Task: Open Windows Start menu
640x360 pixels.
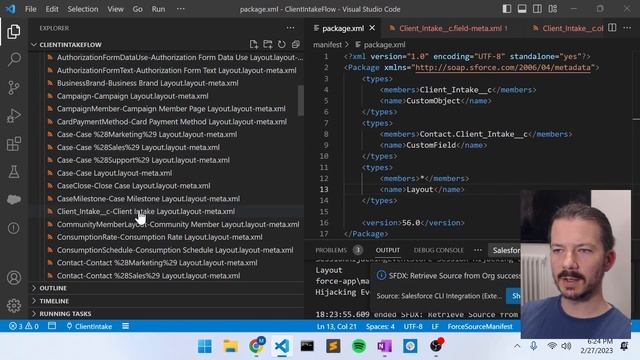Action: (204, 346)
